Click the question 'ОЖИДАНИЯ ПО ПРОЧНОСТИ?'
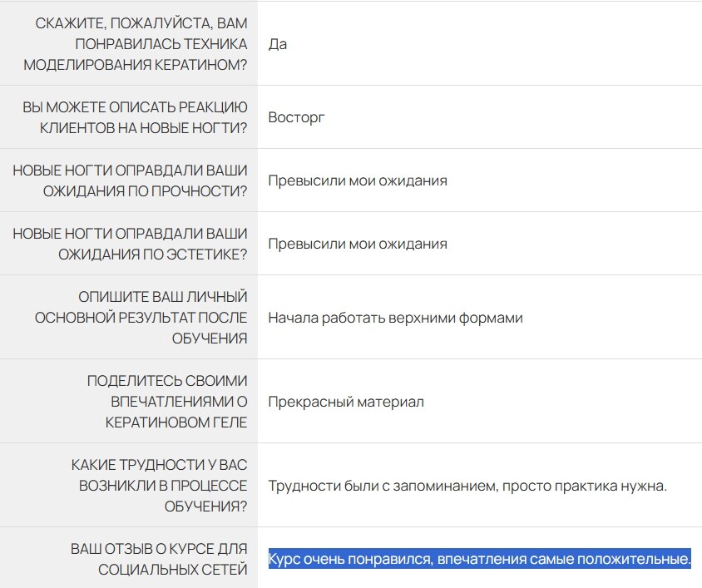 tap(131, 180)
